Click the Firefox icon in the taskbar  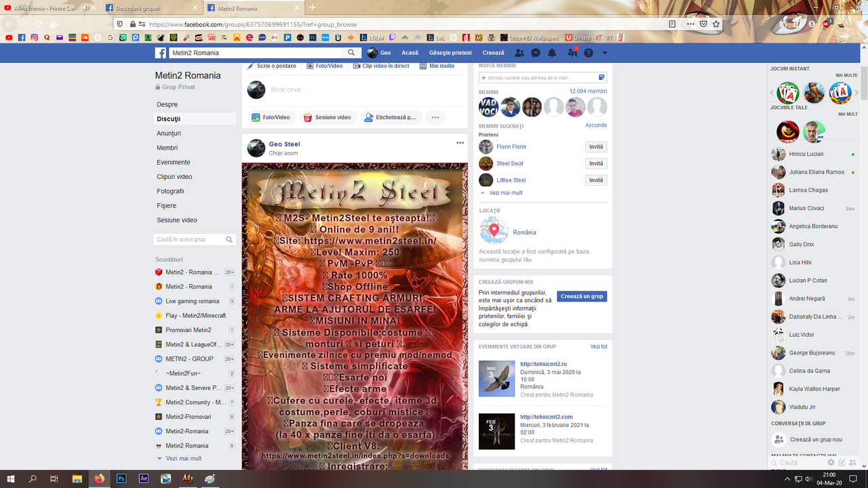100,479
